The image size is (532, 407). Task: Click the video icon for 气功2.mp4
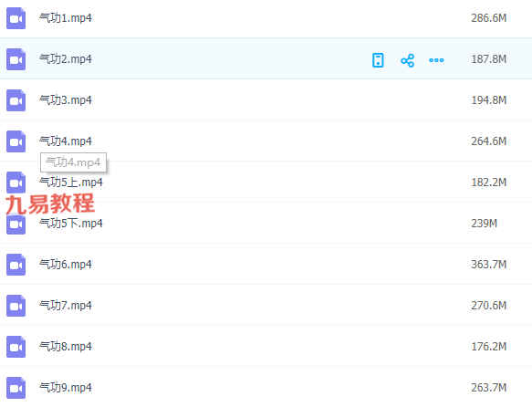click(x=16, y=59)
